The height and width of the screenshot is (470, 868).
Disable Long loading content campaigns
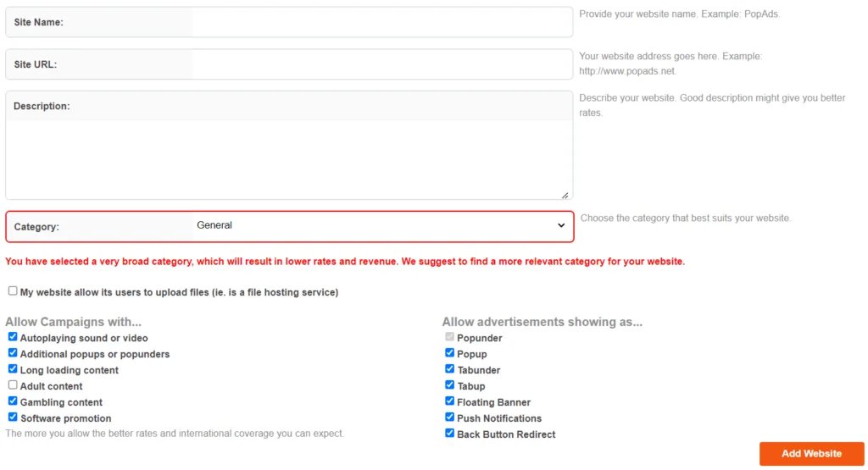click(x=13, y=369)
